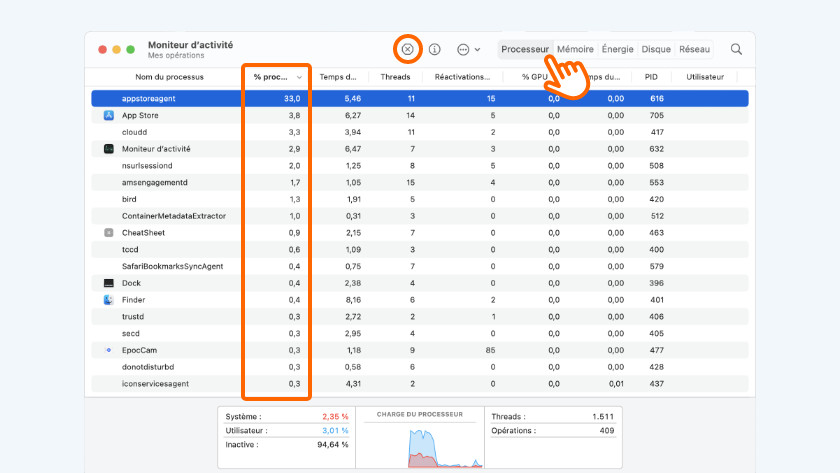Viewport: 840px width, 473px height.
Task: Sort by PID column header
Action: coord(651,77)
